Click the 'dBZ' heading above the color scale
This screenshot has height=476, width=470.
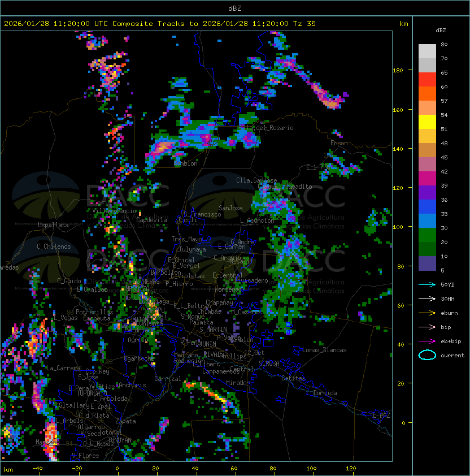pos(441,31)
